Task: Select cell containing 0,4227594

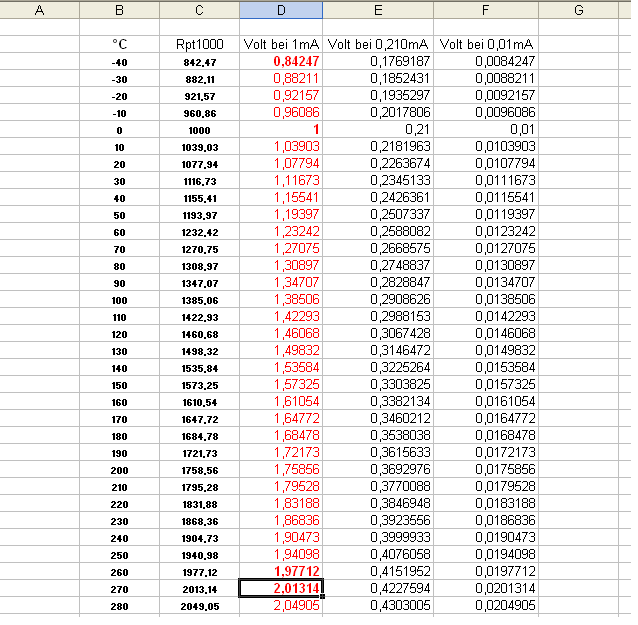Action: click(378, 589)
